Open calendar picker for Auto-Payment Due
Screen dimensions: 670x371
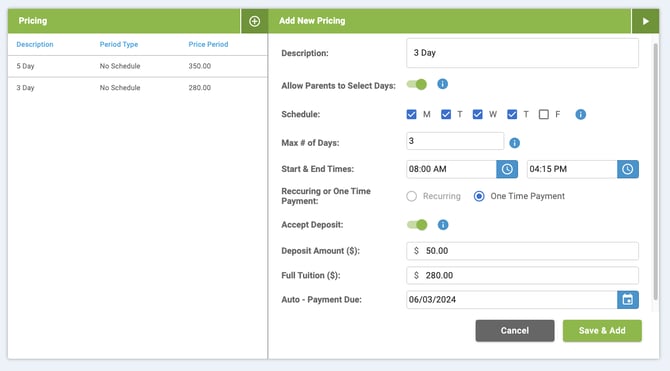[628, 300]
